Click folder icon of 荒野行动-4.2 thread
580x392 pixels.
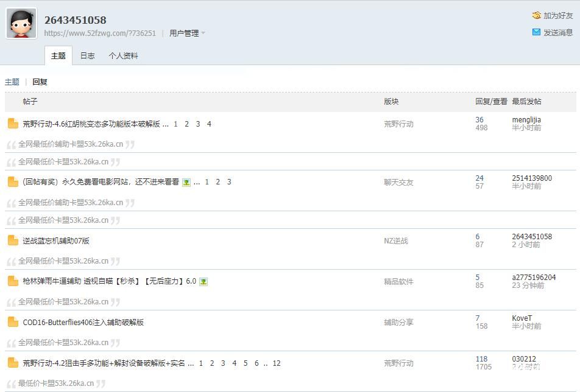[x=13, y=363]
